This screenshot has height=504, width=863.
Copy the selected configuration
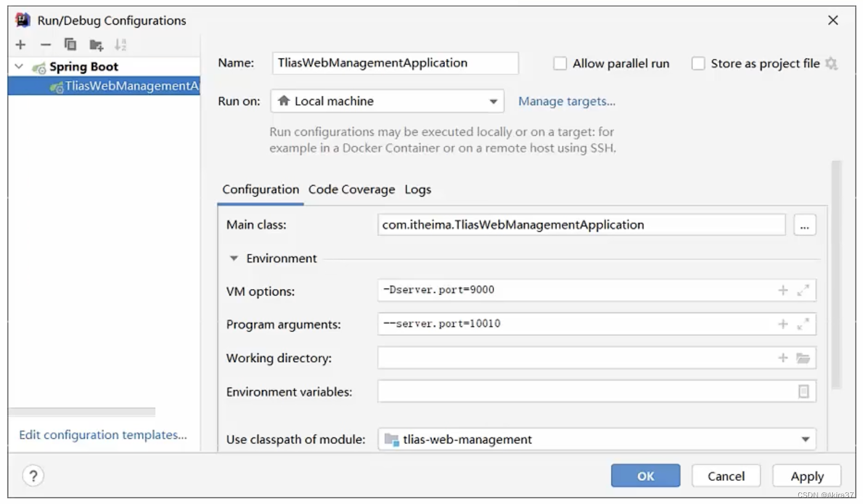[x=70, y=44]
